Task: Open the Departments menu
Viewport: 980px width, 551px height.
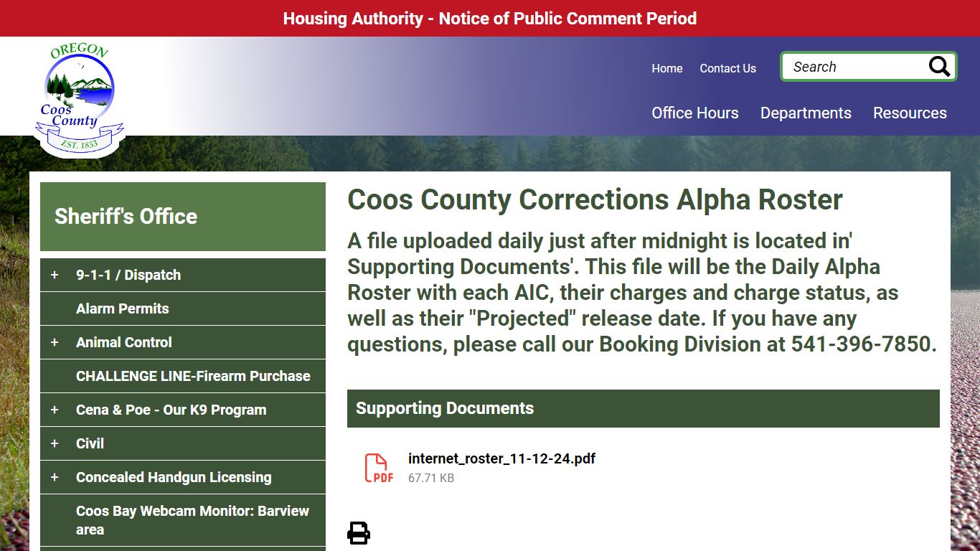Action: click(806, 113)
